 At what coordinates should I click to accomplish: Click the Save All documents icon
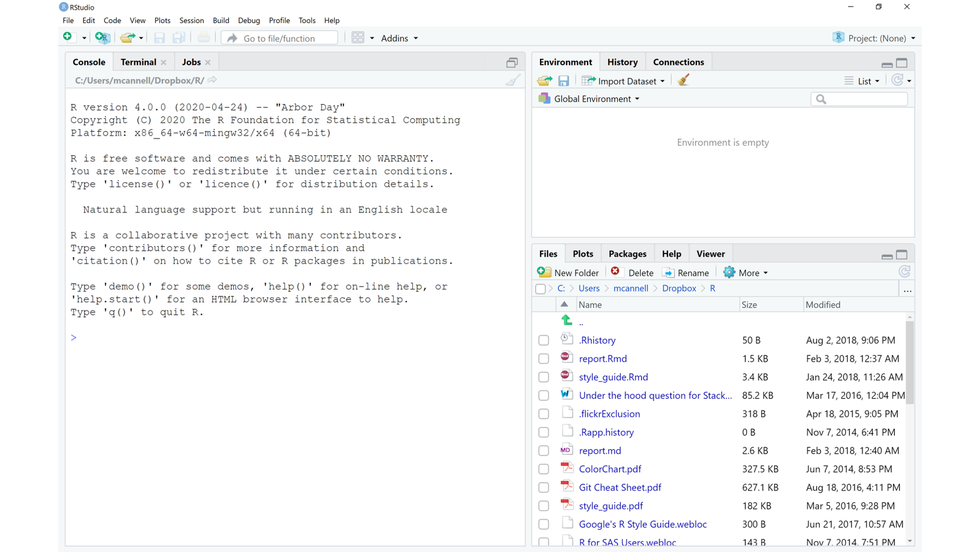tap(178, 38)
